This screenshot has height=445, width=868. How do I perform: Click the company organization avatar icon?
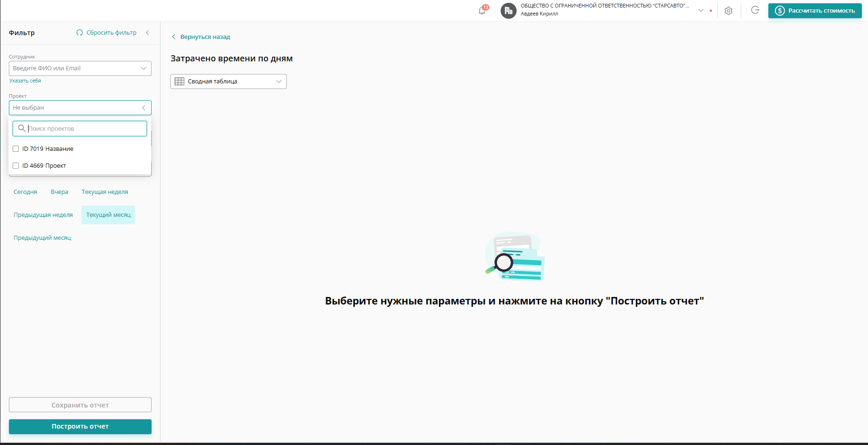tap(508, 10)
